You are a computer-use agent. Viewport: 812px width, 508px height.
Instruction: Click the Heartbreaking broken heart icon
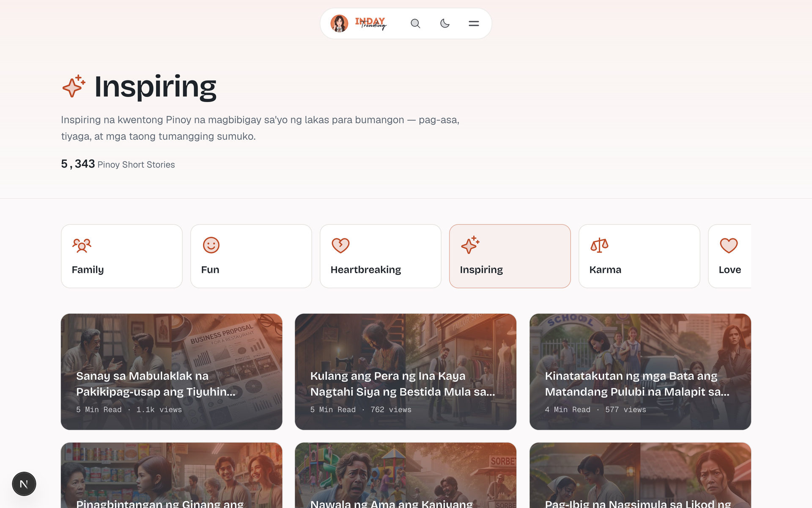(x=340, y=246)
